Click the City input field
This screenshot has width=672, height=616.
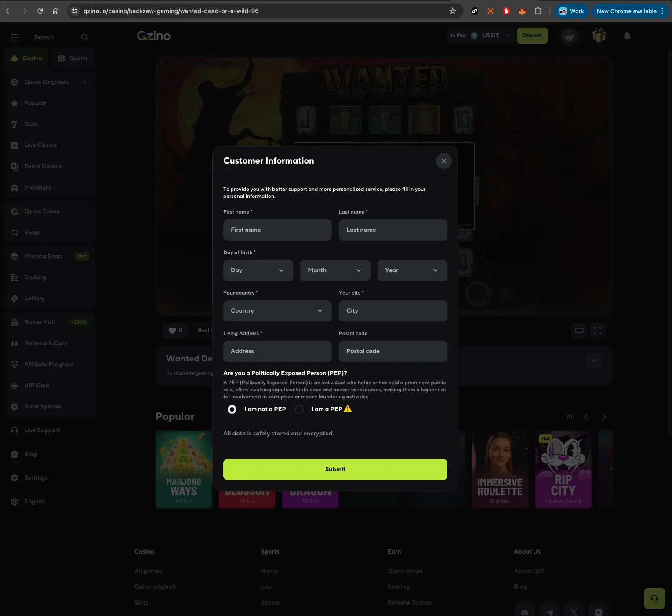pyautogui.click(x=393, y=311)
